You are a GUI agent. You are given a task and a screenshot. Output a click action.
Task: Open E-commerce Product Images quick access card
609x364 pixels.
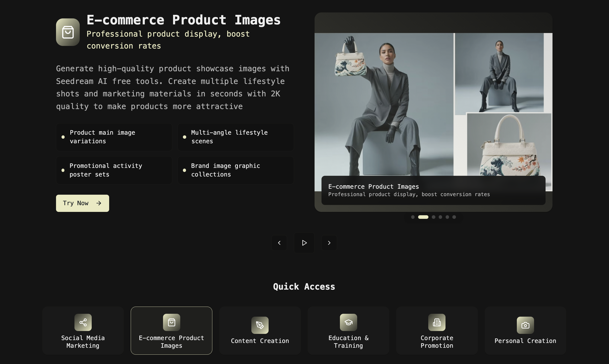(x=171, y=330)
